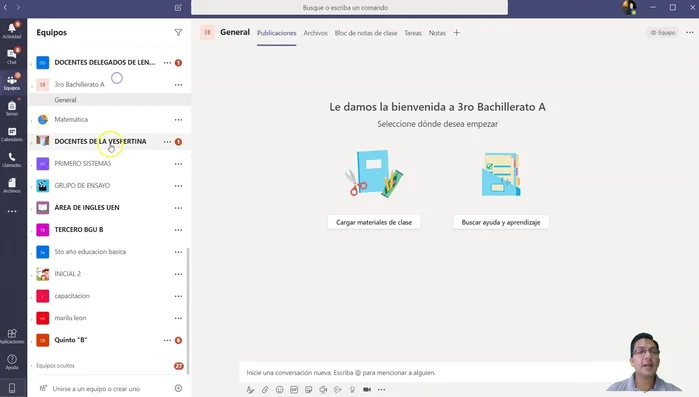
Task: Open channel more options ellipsis top right
Action: (690, 33)
